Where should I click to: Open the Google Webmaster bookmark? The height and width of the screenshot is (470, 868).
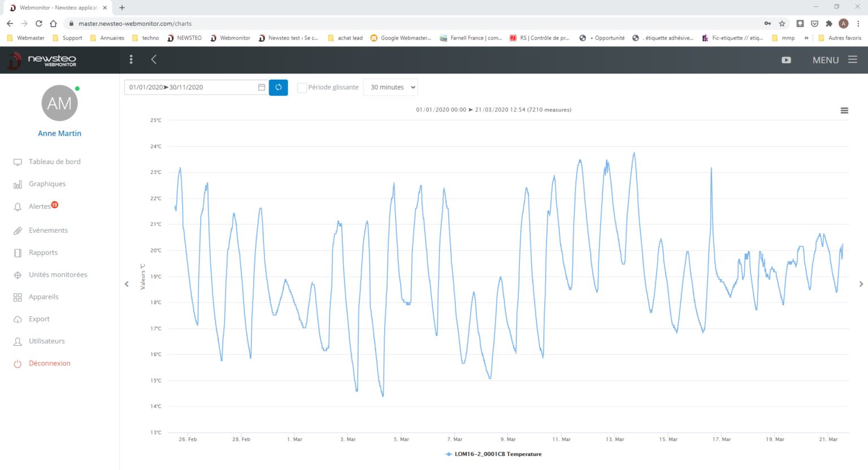pyautogui.click(x=401, y=38)
